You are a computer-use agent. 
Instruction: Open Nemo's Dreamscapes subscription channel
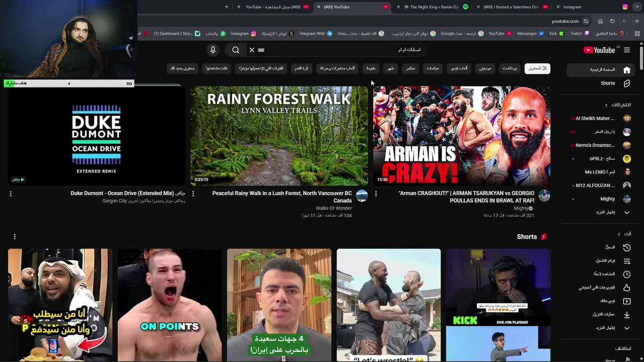click(600, 145)
